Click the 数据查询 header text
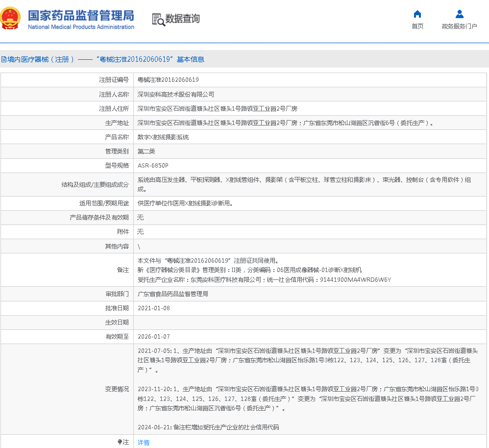The width and height of the screenshot is (489, 448). [x=182, y=19]
